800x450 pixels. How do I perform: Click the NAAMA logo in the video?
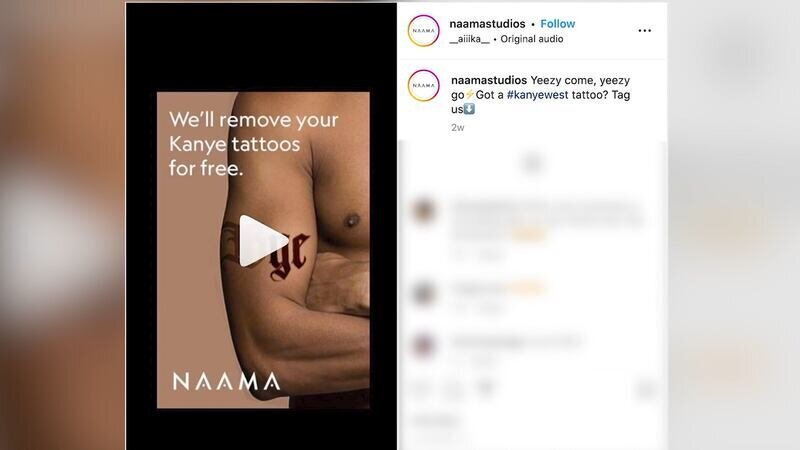(227, 382)
